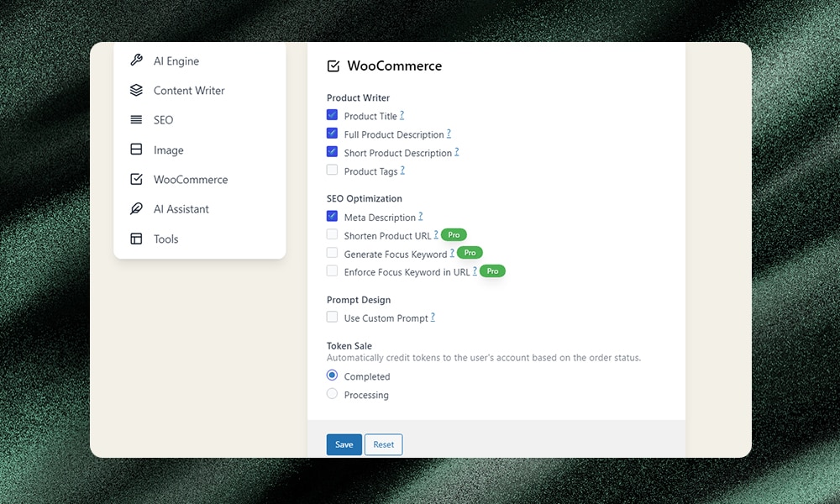Viewport: 840px width, 504px height.
Task: Uncheck Full Product Description
Action: pyautogui.click(x=333, y=134)
